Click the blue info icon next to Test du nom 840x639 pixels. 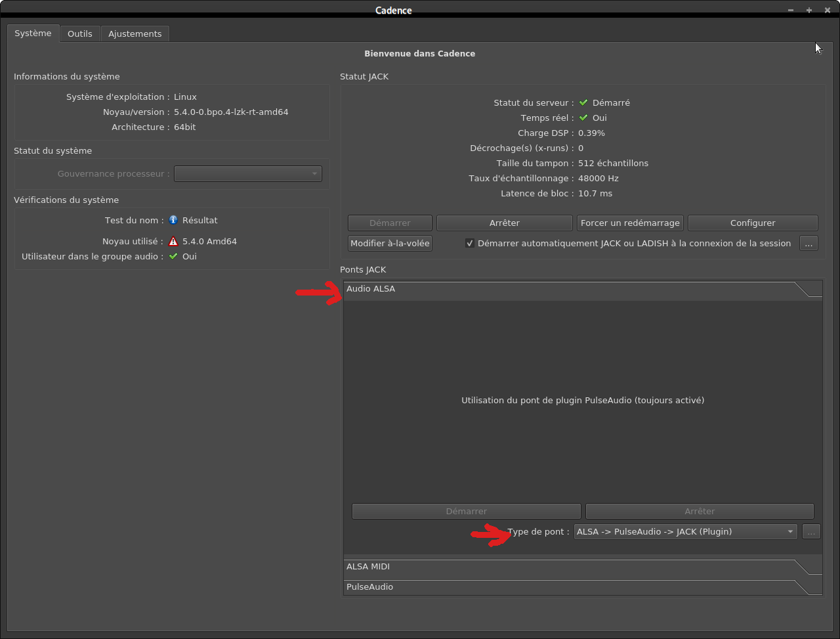pyautogui.click(x=173, y=220)
